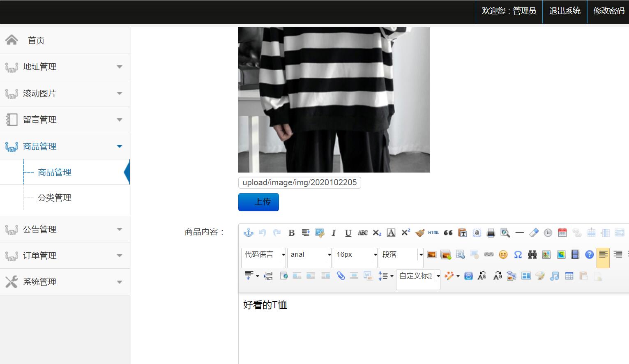
Task: Open the 分类管理 submenu item
Action: point(55,198)
